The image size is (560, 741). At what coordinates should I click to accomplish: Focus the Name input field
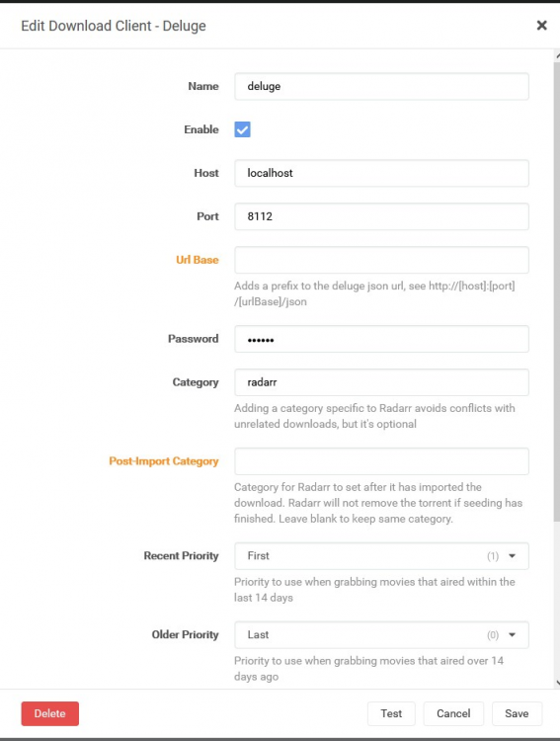tap(381, 87)
